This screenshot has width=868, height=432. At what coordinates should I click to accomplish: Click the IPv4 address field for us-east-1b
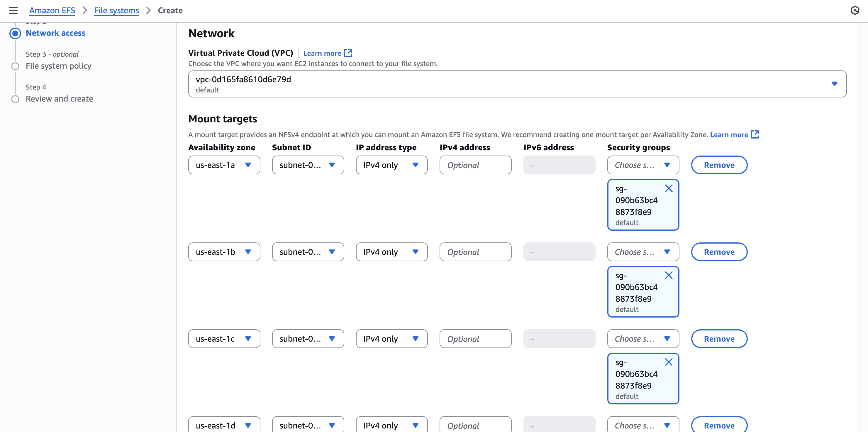point(475,252)
